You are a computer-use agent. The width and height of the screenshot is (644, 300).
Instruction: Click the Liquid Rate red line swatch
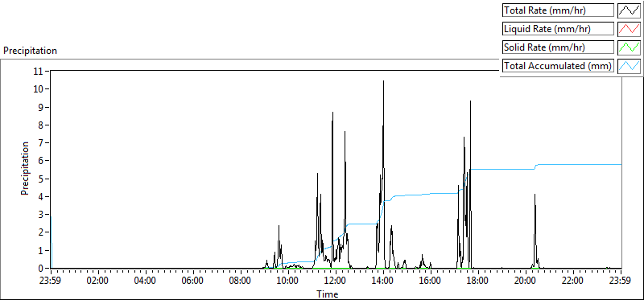(x=629, y=29)
